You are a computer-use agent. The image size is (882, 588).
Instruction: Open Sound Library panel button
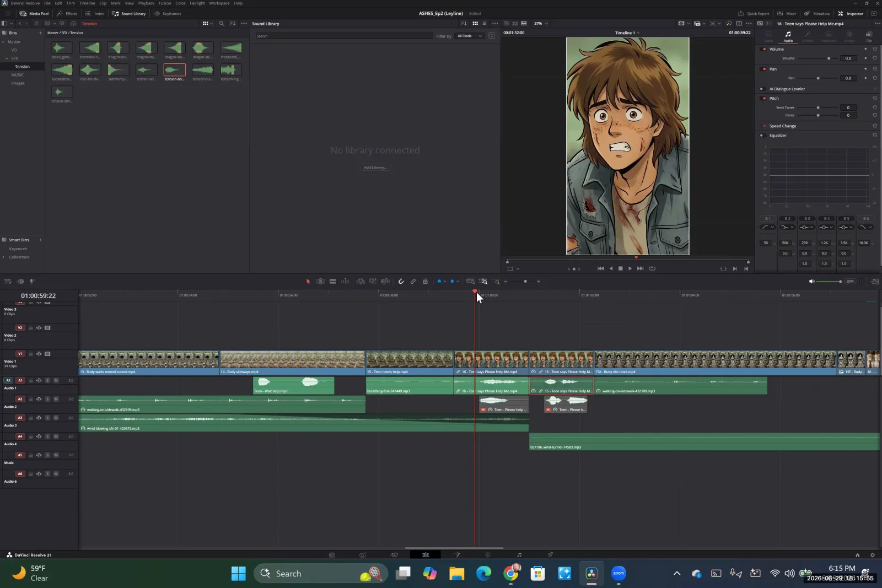click(x=129, y=13)
